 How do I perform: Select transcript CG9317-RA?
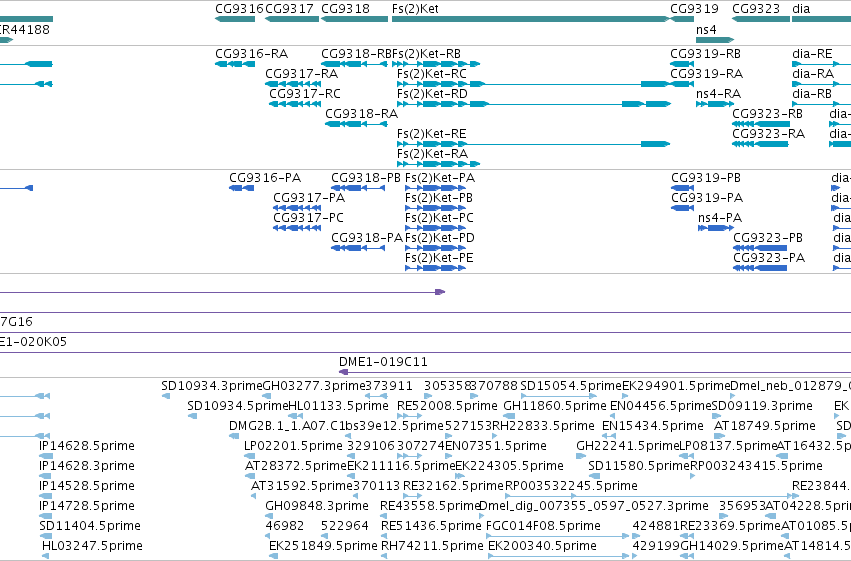(x=293, y=84)
